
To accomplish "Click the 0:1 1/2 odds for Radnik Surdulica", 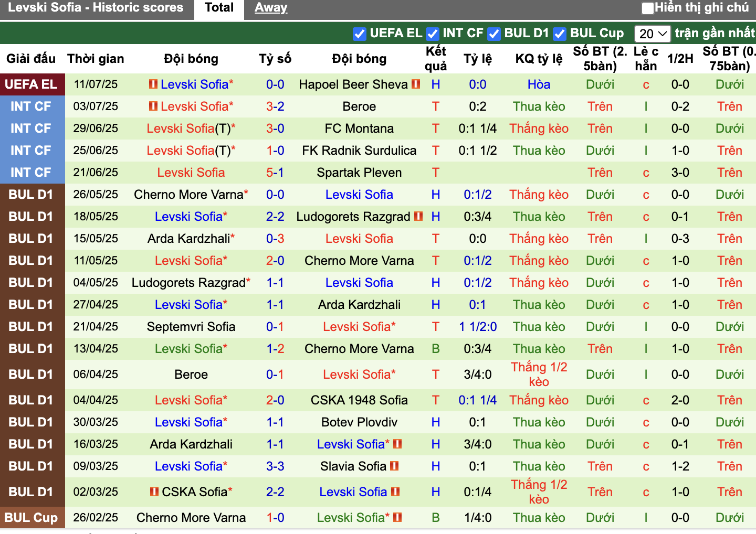I will coord(478,151).
